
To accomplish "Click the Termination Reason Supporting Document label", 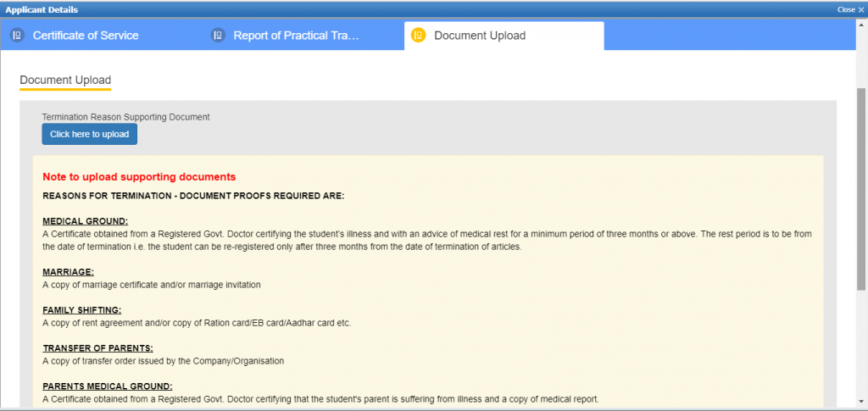I will (125, 117).
